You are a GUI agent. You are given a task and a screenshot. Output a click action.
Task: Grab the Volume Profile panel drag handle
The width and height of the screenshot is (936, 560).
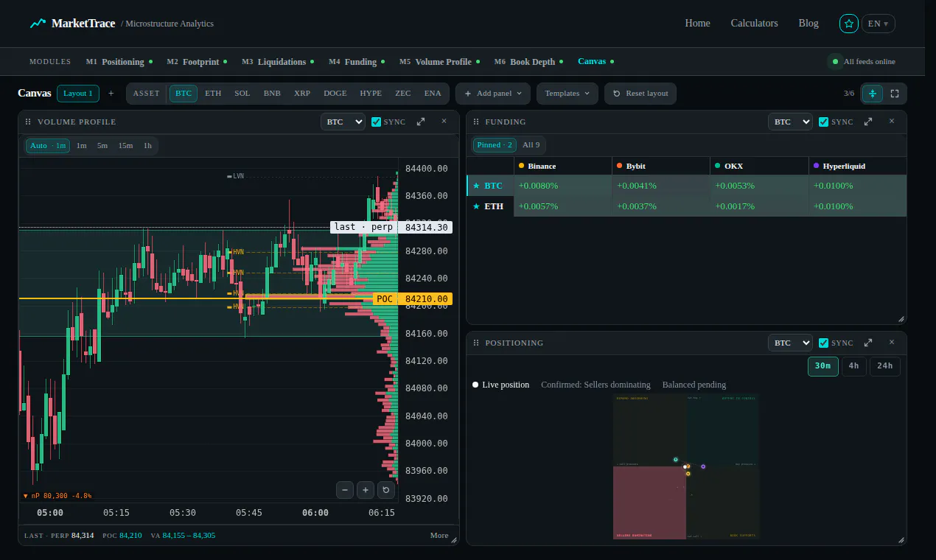(x=28, y=122)
